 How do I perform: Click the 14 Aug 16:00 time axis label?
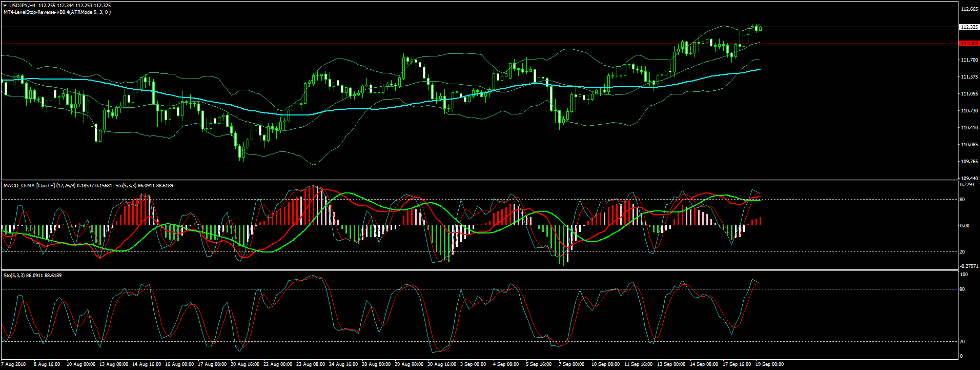pos(147,364)
